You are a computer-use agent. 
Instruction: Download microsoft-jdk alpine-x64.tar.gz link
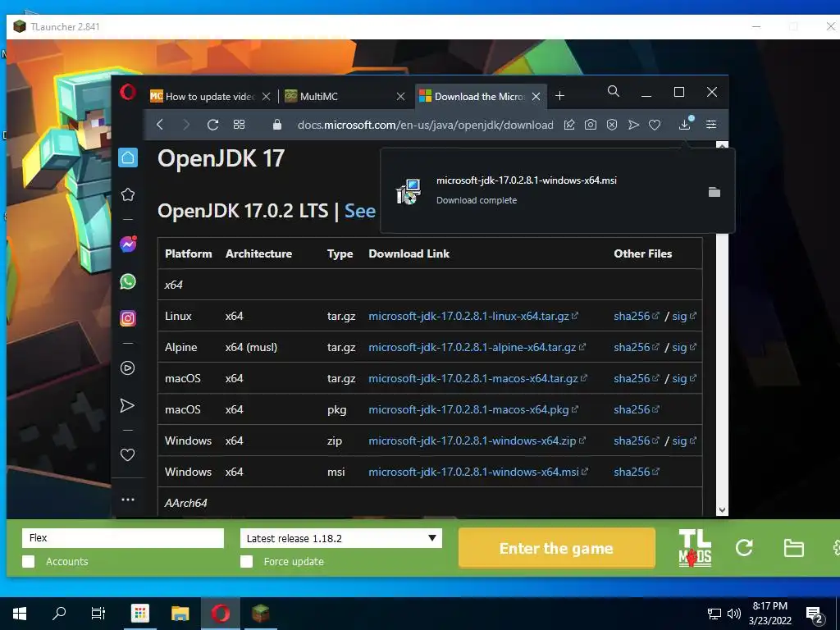click(477, 347)
